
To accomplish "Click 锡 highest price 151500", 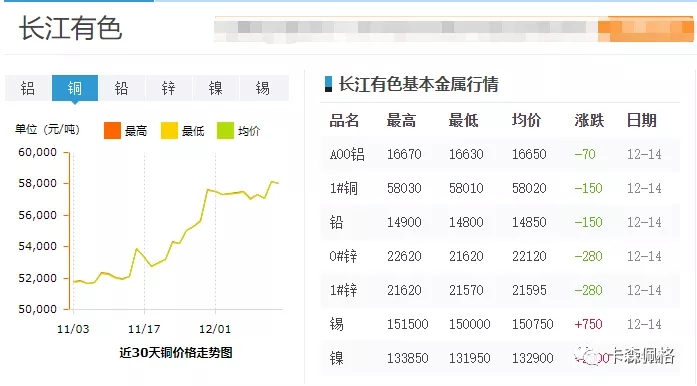I will tap(408, 324).
